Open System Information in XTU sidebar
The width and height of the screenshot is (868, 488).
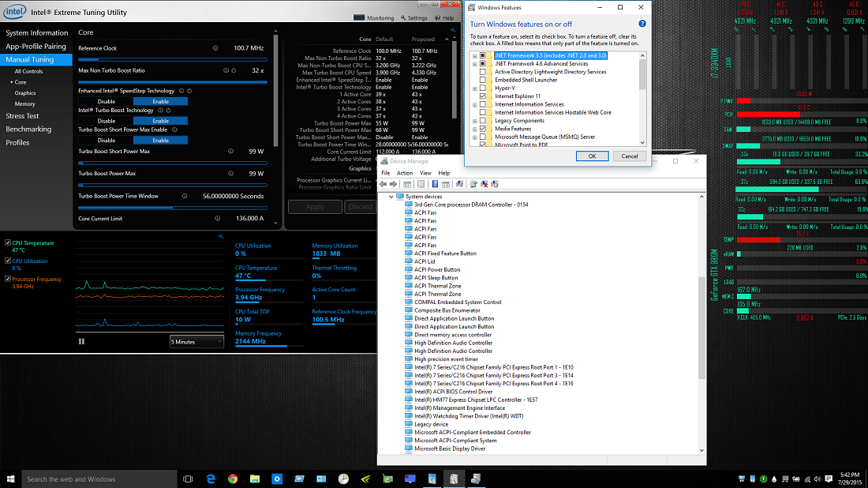tap(36, 32)
